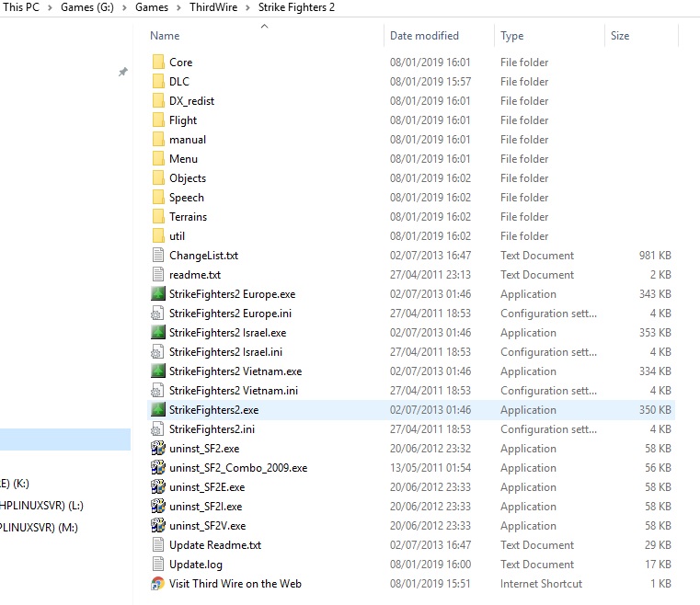
Task: Click the readme.txt document icon
Action: pos(158,274)
